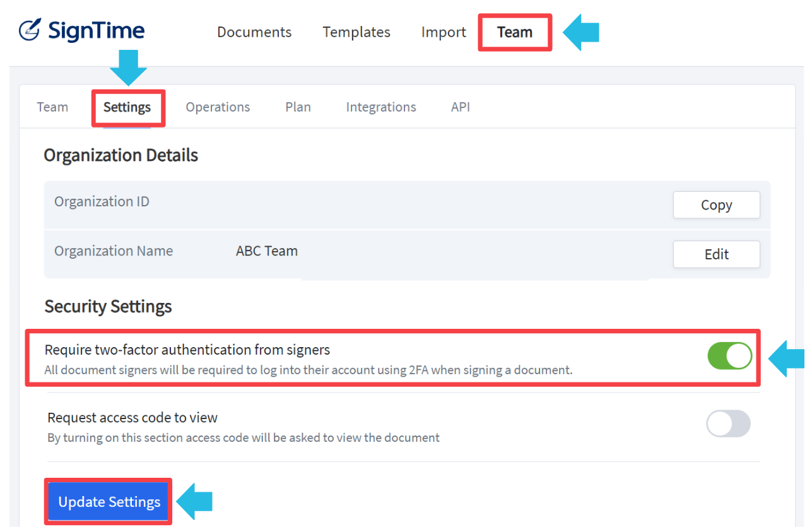This screenshot has height=527, width=812.
Task: Click the Organization Details heading
Action: tap(121, 155)
